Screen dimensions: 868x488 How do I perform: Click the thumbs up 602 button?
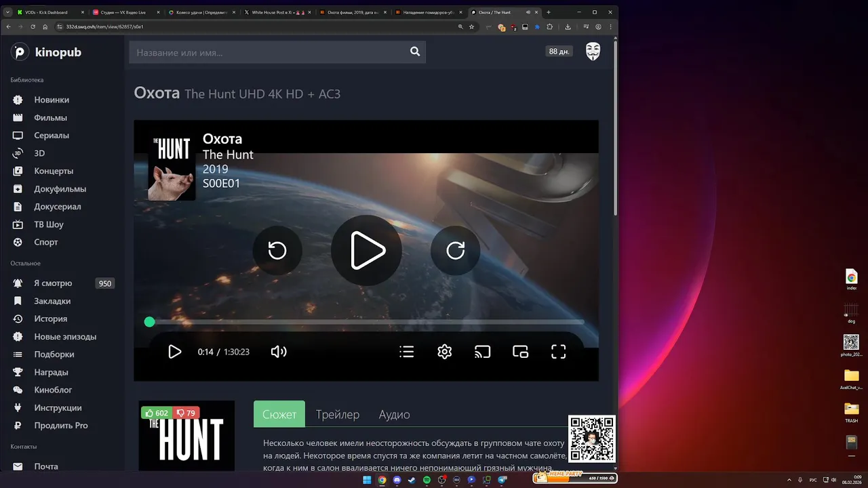pyautogui.click(x=157, y=413)
